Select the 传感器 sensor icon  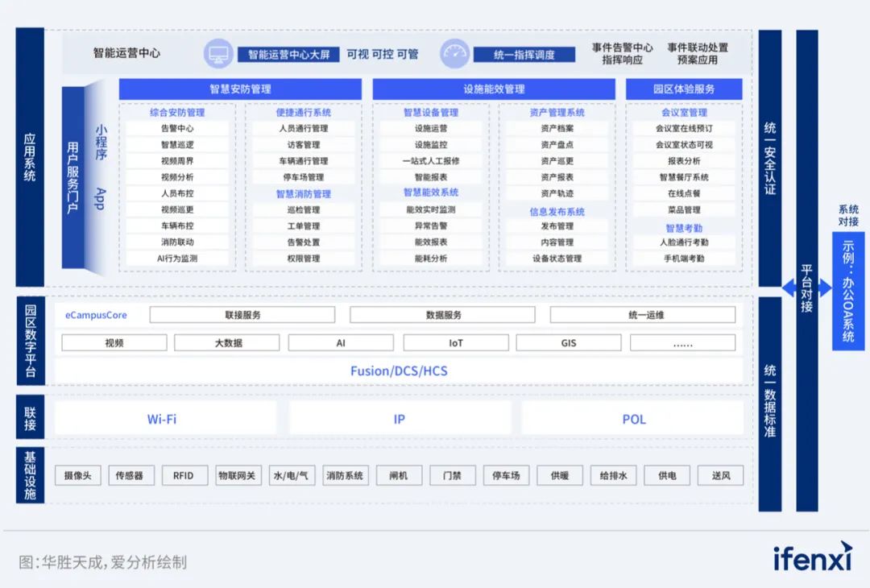coord(130,475)
